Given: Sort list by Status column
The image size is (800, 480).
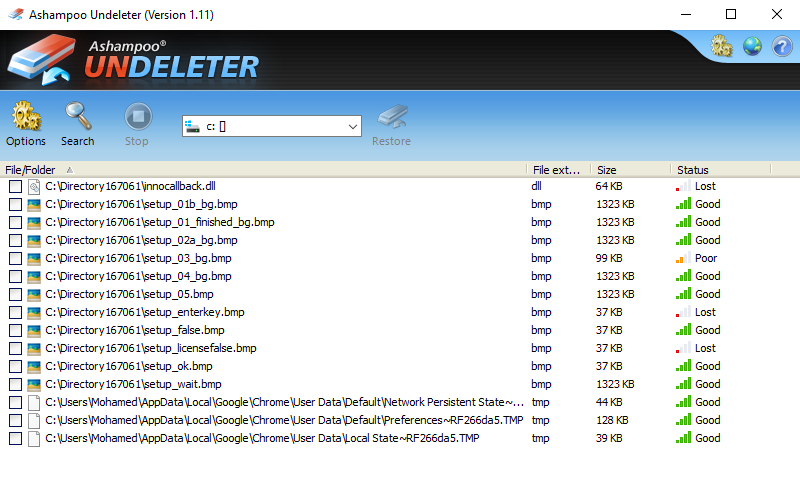Looking at the screenshot, I should (x=720, y=170).
